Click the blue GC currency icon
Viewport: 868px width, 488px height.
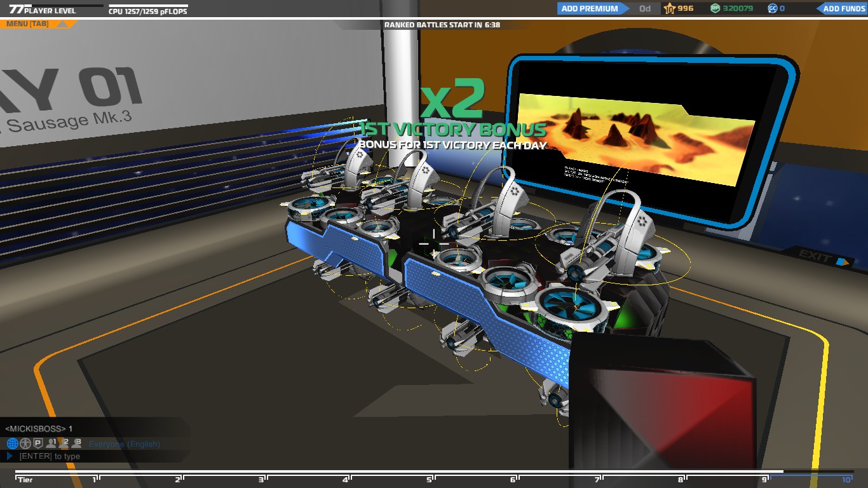[772, 9]
